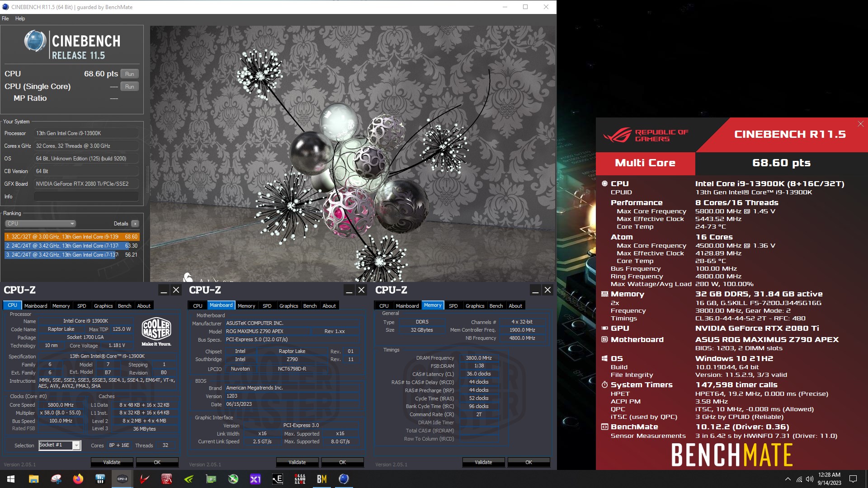This screenshot has width=868, height=488.
Task: Launch the Snipping Tool taskbar icon
Action: tap(56, 479)
